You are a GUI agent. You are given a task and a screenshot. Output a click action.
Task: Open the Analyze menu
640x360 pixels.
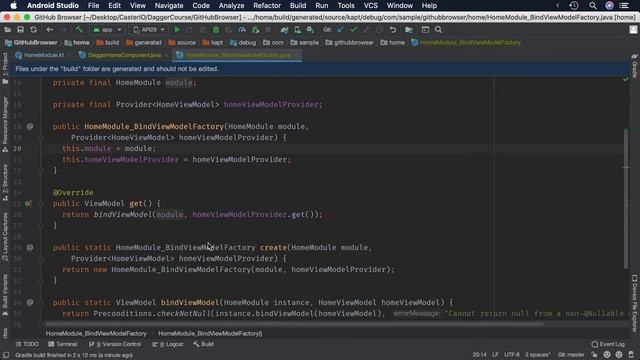click(x=231, y=6)
